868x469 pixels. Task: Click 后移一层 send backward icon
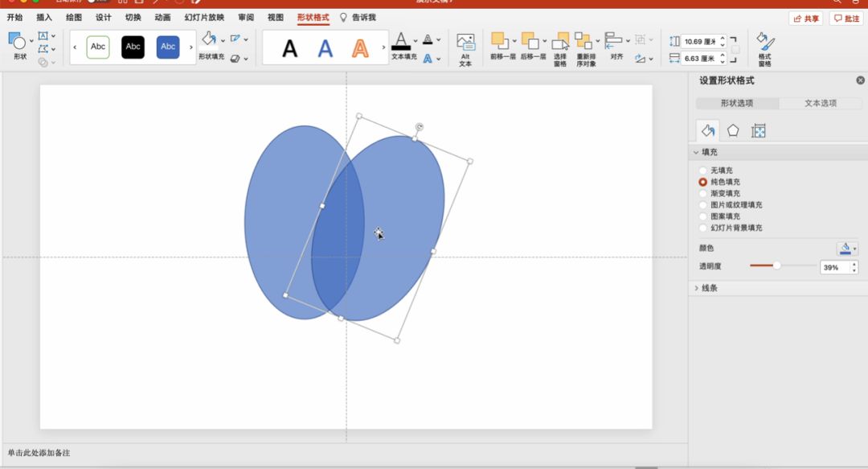point(530,40)
